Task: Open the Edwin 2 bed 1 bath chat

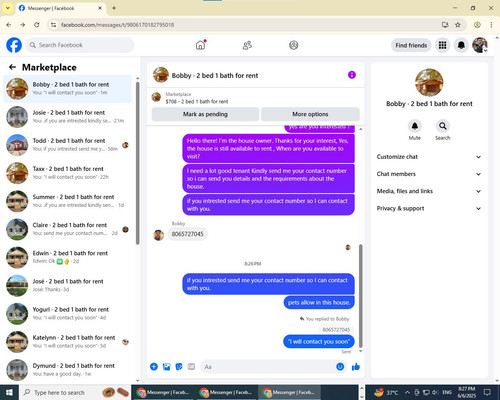Action: click(x=68, y=257)
